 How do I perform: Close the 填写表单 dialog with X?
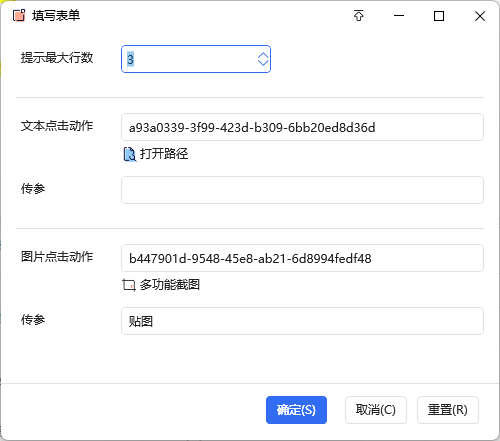coord(480,16)
